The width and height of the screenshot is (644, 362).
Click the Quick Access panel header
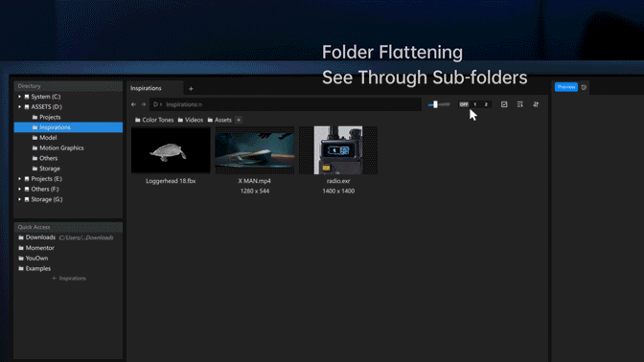(68, 227)
